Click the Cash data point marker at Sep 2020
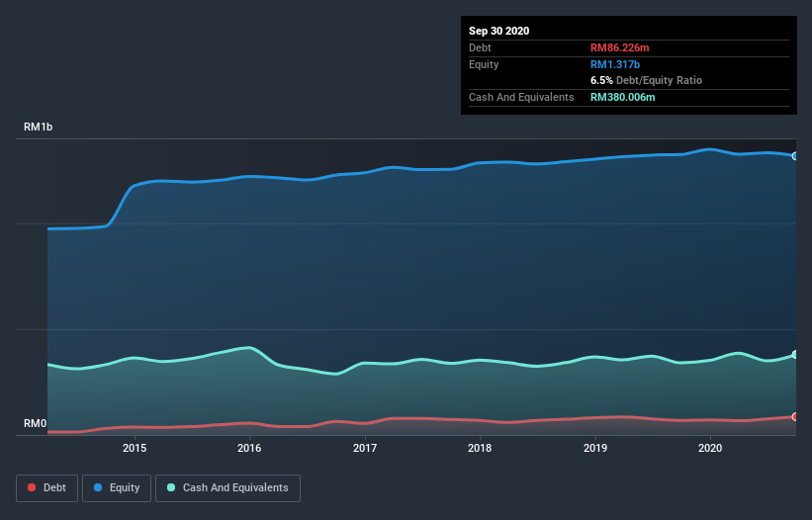812x520 pixels. click(x=795, y=355)
